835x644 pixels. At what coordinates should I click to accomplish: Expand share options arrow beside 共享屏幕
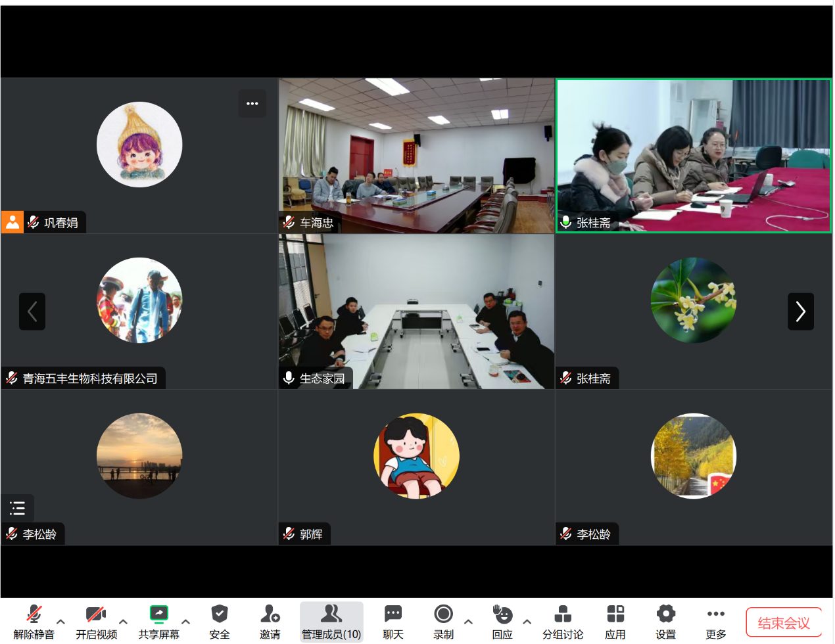[185, 621]
